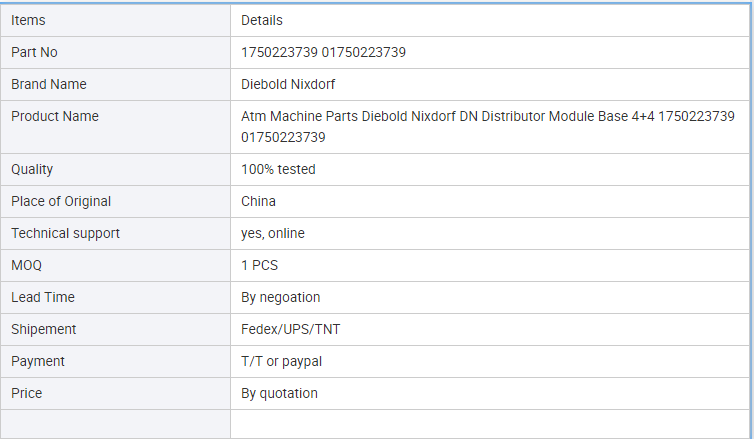
Task: Select the Quality label cell
Action: (x=115, y=169)
